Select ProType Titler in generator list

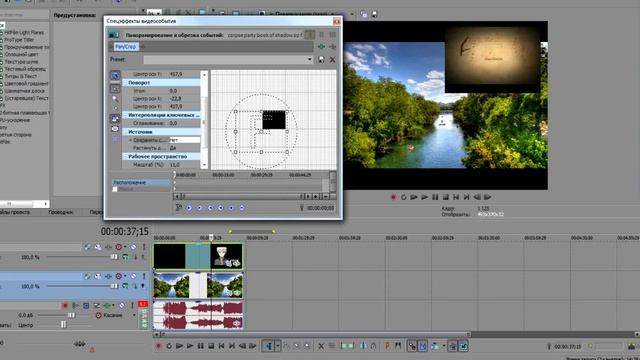pos(19,40)
